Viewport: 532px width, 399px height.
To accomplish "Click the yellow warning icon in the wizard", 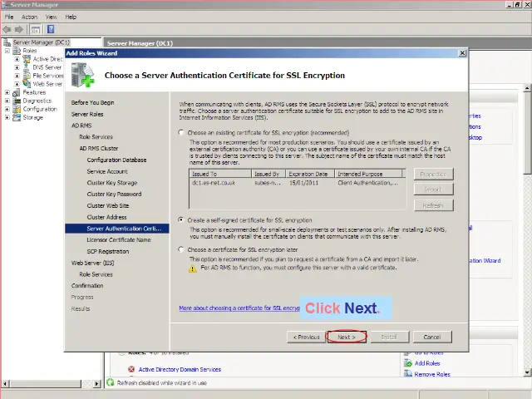I will tap(192, 268).
